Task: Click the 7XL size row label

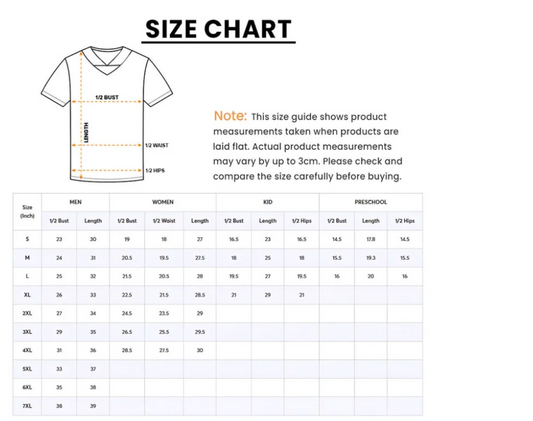Action: pyautogui.click(x=27, y=406)
